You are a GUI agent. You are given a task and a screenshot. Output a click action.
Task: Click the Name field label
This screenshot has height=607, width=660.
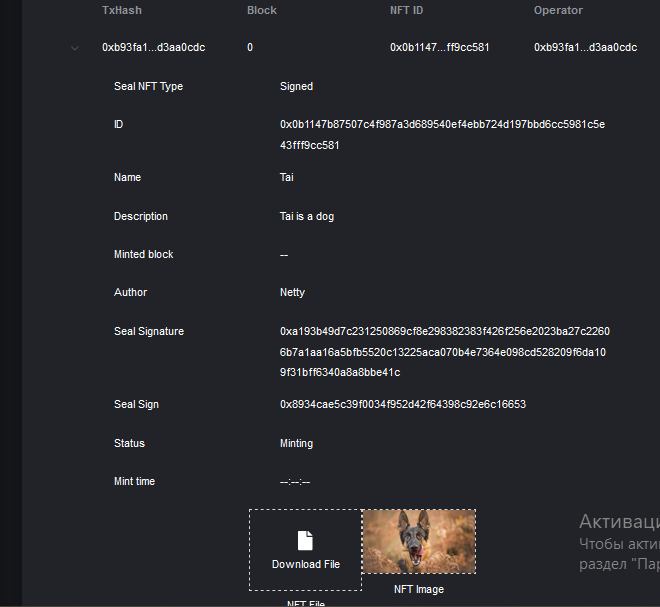(128, 177)
